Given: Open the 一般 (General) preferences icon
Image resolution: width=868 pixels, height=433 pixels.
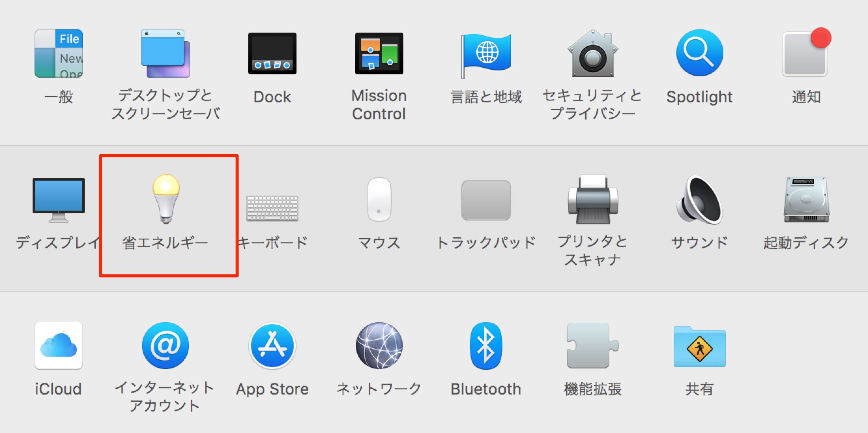Looking at the screenshot, I should (x=59, y=53).
